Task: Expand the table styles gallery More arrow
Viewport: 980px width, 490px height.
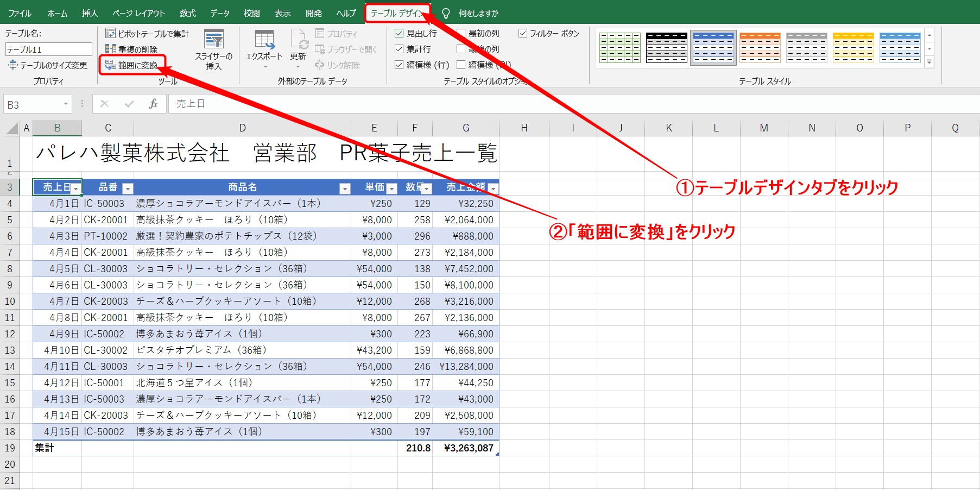Action: pos(930,62)
